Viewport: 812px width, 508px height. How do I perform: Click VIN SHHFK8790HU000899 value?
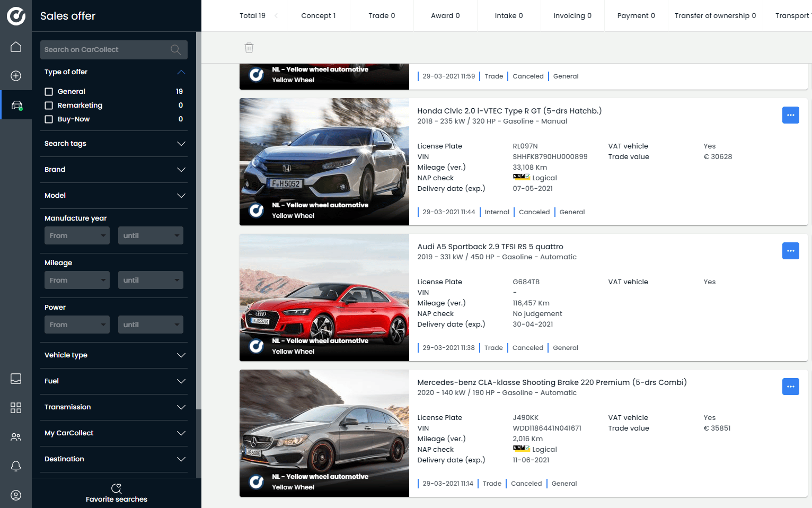coord(550,157)
